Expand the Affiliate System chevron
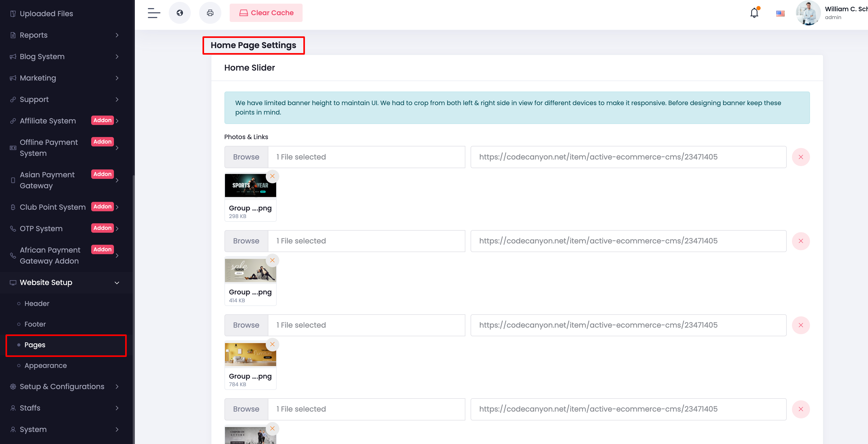This screenshot has height=444, width=868. click(x=117, y=121)
